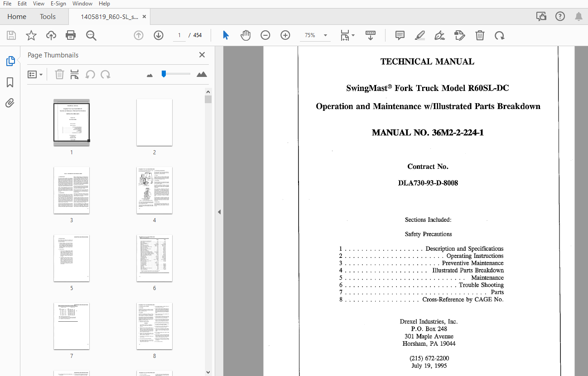Open the Bookmarks sidebar panel
This screenshot has height=376, width=588.
(x=10, y=82)
